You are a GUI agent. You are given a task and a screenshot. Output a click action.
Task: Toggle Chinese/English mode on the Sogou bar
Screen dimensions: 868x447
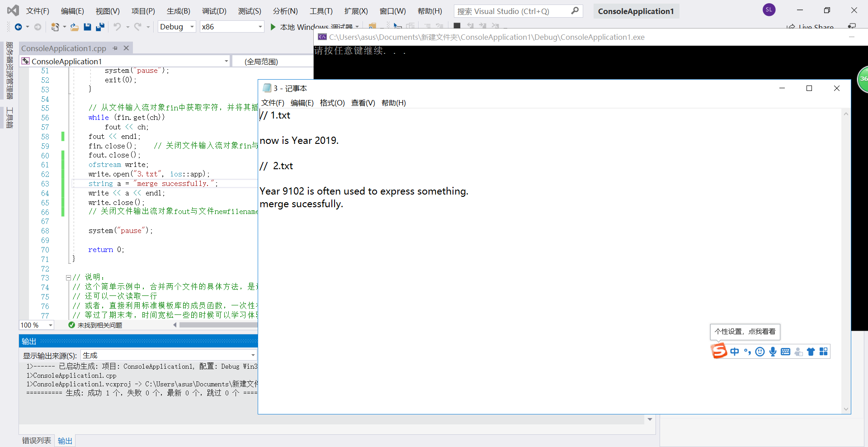point(735,352)
